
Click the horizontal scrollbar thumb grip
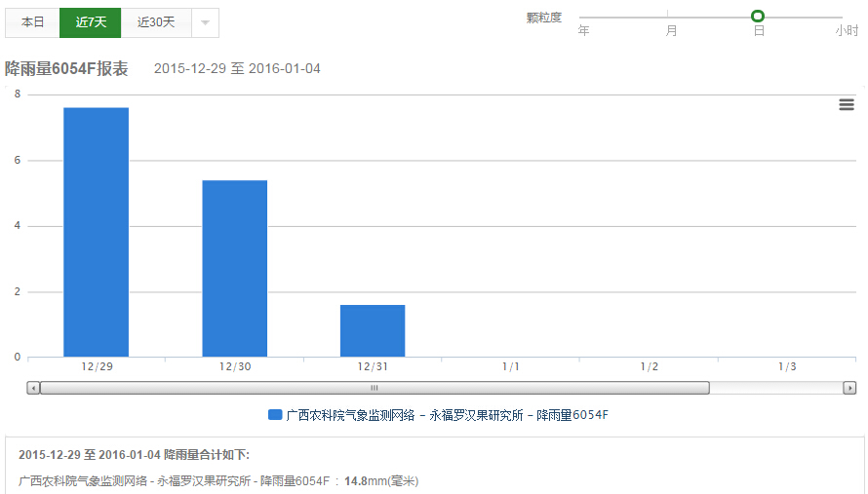373,388
